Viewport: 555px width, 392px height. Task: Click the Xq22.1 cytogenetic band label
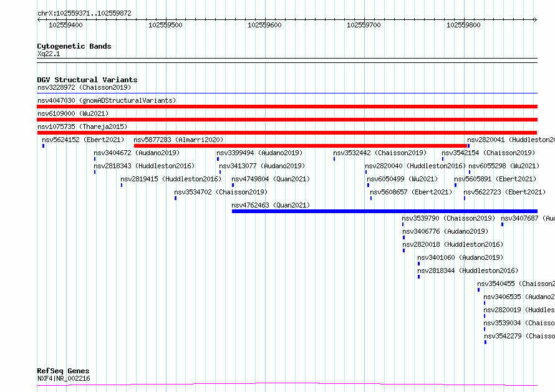coord(49,54)
